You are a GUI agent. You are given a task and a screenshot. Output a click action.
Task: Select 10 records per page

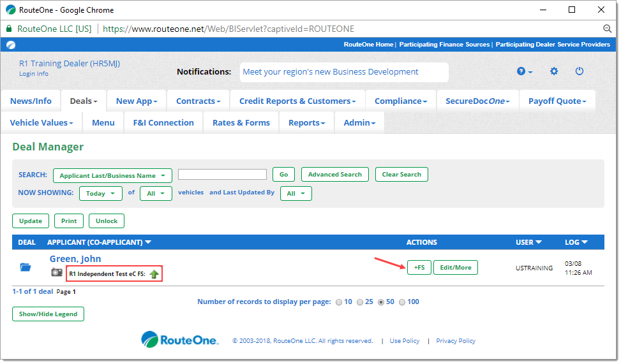[x=339, y=302]
